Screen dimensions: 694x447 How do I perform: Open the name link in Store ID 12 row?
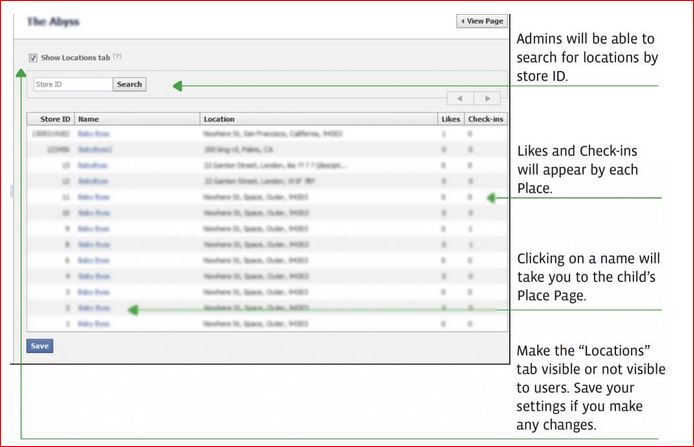pos(93,181)
